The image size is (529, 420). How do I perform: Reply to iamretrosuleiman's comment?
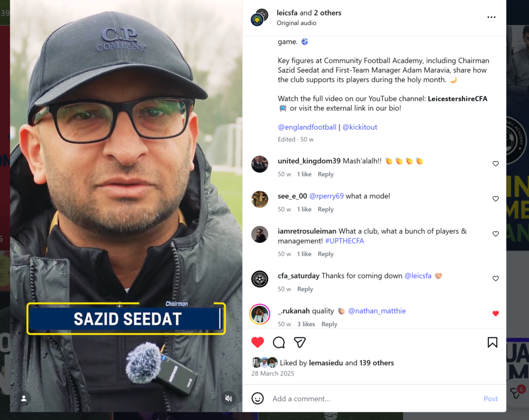click(x=325, y=254)
